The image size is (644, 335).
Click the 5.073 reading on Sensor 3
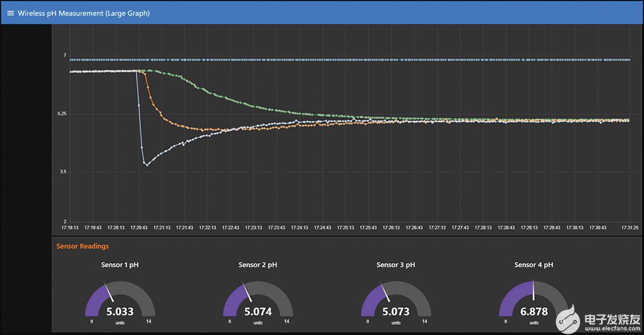(x=395, y=312)
